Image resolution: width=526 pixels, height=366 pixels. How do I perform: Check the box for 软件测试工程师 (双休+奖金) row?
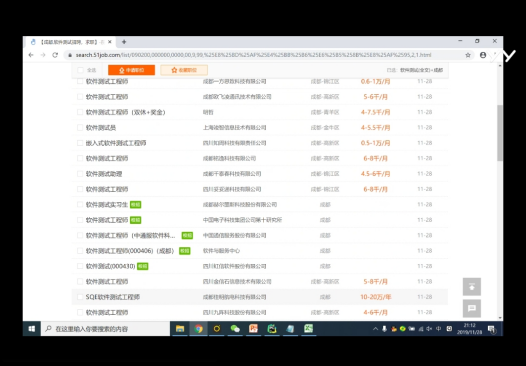point(80,112)
